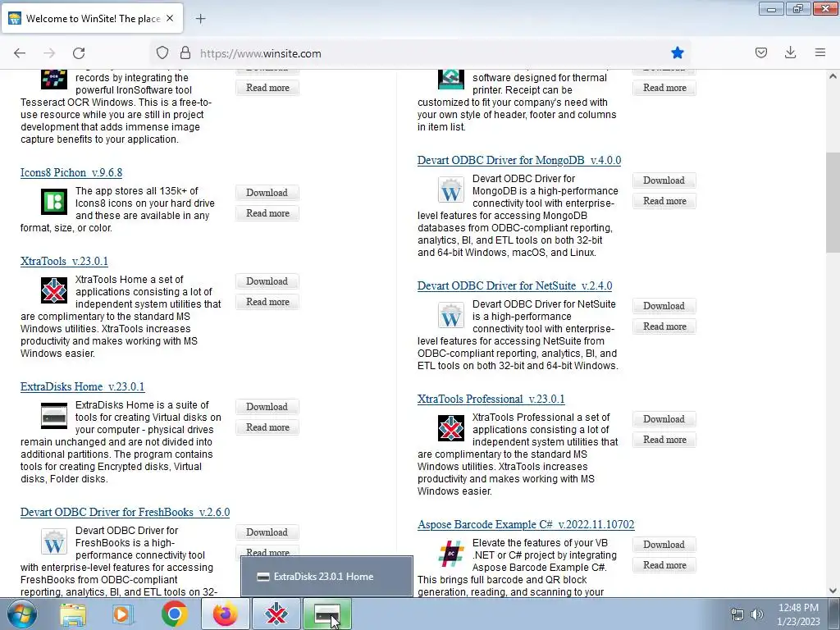Open network icon in system tray
840x630 pixels.
pyautogui.click(x=737, y=614)
